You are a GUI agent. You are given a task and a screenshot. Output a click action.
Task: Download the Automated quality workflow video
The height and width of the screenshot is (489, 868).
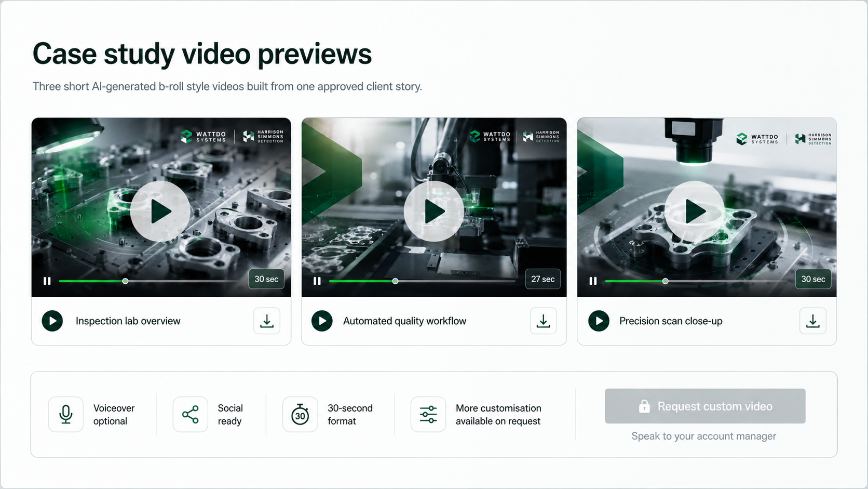click(543, 321)
